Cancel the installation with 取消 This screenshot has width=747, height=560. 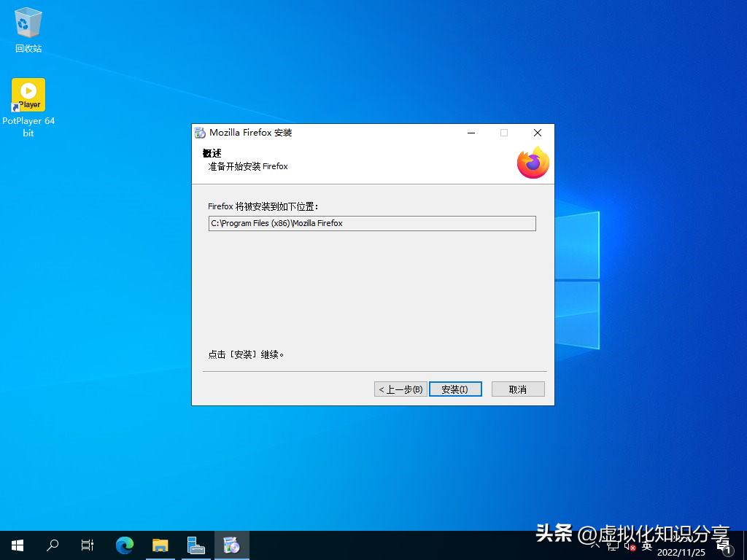point(517,389)
